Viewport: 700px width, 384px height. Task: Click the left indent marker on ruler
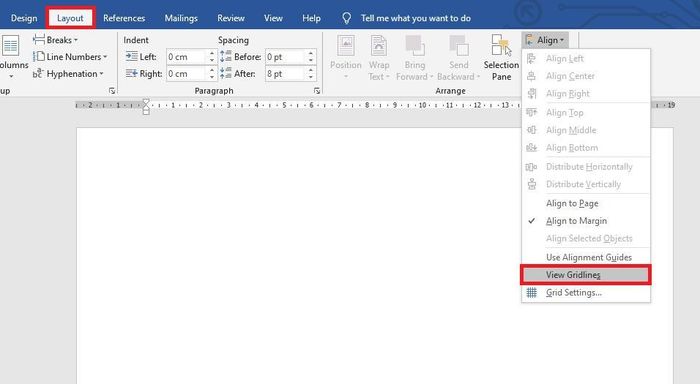pyautogui.click(x=146, y=112)
